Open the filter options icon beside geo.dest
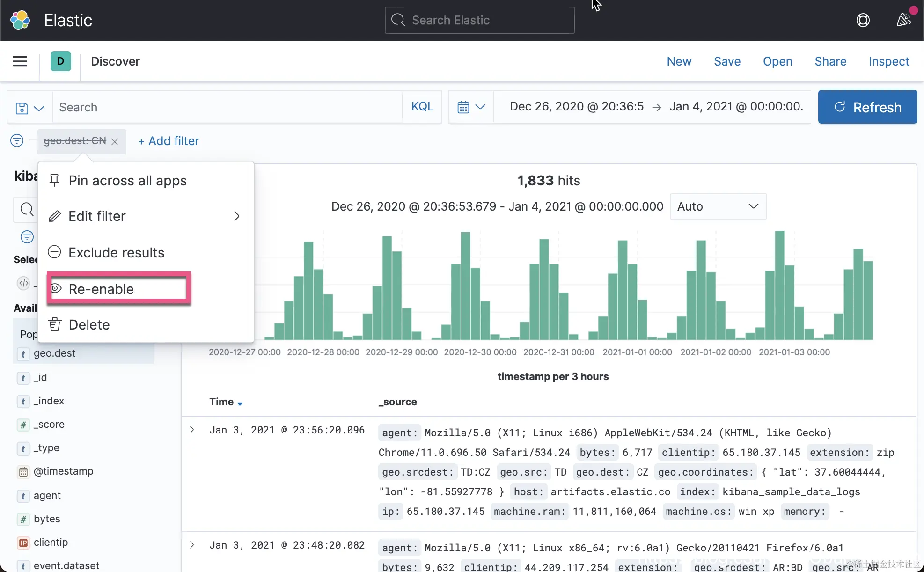924x572 pixels. 17,140
